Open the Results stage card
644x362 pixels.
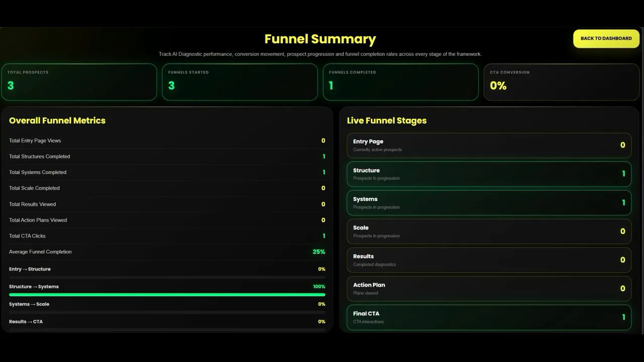tap(489, 260)
